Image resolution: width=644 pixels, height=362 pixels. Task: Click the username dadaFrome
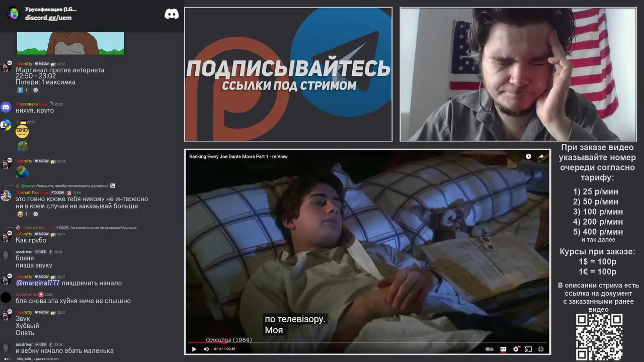26,295
